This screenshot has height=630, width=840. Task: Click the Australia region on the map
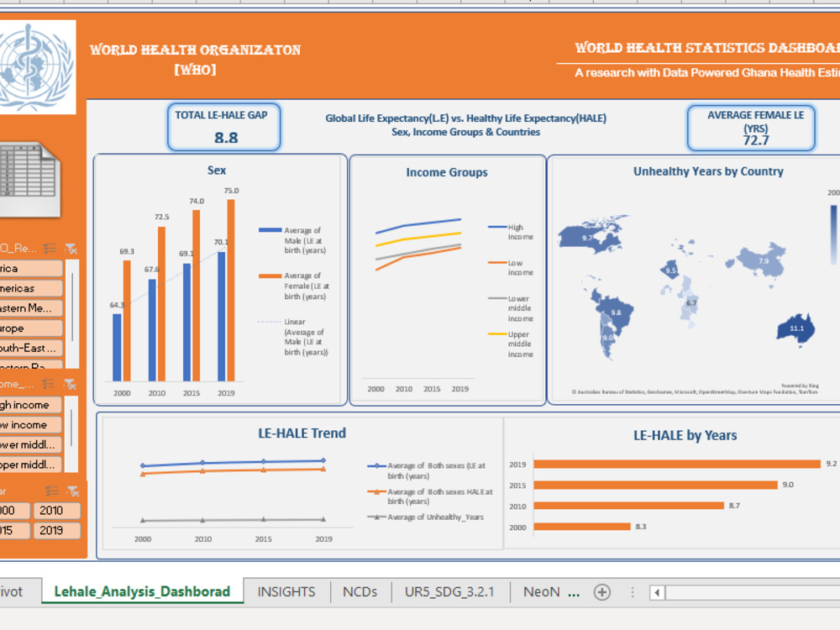[795, 328]
